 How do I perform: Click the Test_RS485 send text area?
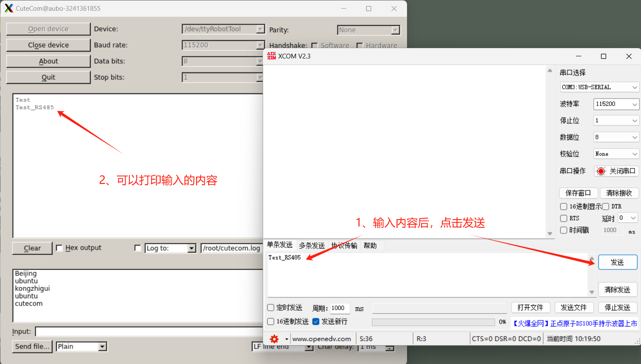(428, 275)
